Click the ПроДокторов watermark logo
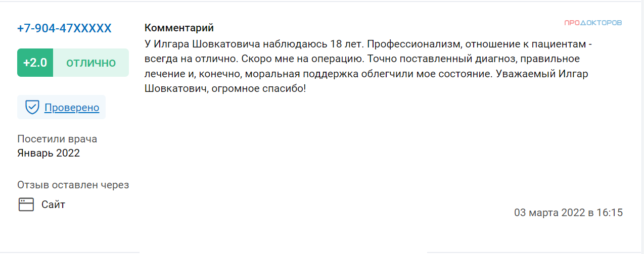The width and height of the screenshot is (644, 254). (x=593, y=23)
